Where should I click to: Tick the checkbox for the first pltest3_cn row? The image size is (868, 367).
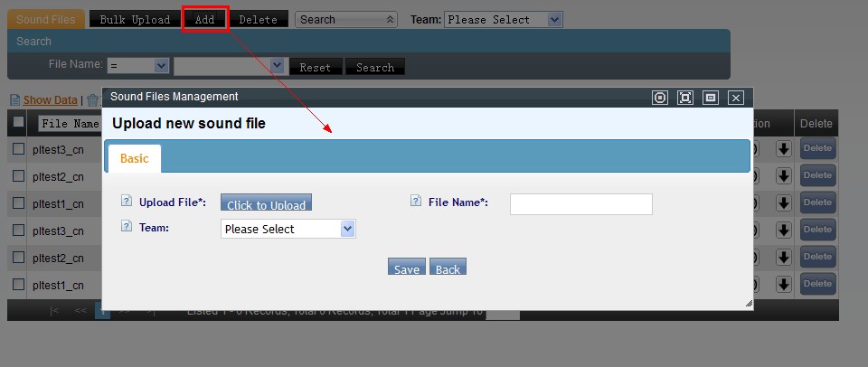click(x=19, y=149)
